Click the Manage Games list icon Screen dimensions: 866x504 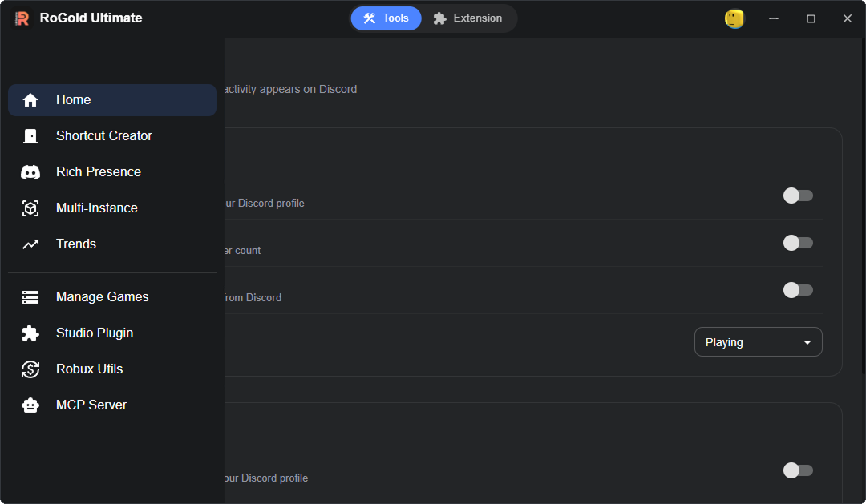click(x=30, y=297)
